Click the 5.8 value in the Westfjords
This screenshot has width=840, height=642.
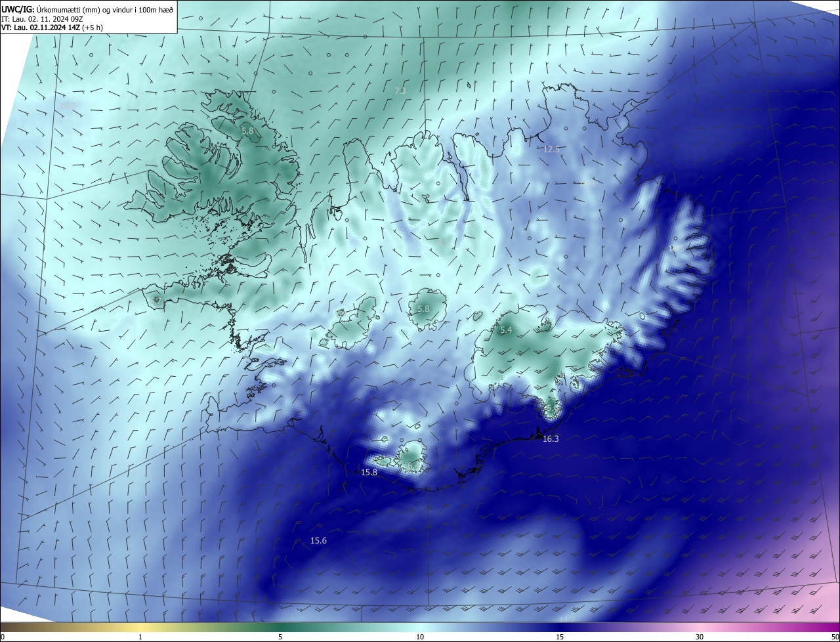coord(247,131)
